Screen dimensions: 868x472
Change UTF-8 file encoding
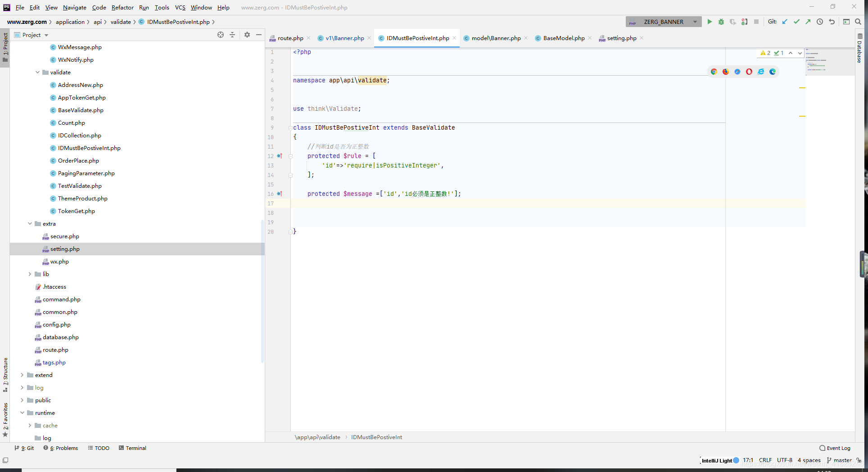coord(785,460)
